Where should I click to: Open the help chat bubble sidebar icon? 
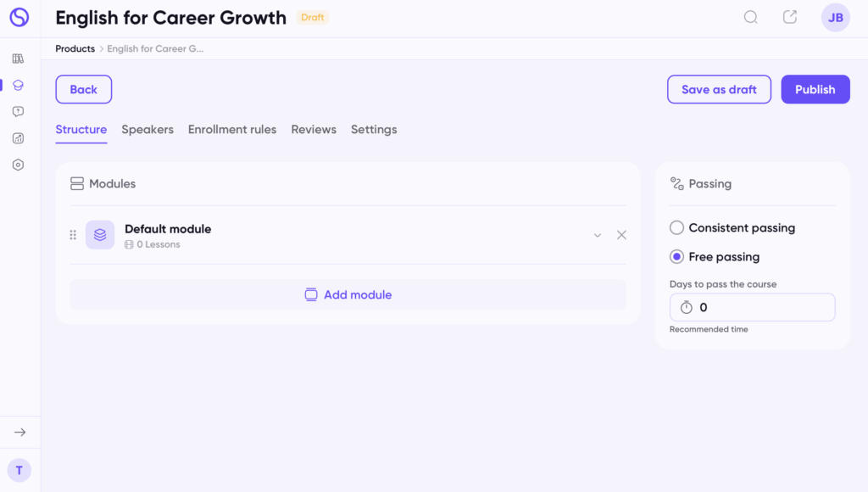pos(19,112)
